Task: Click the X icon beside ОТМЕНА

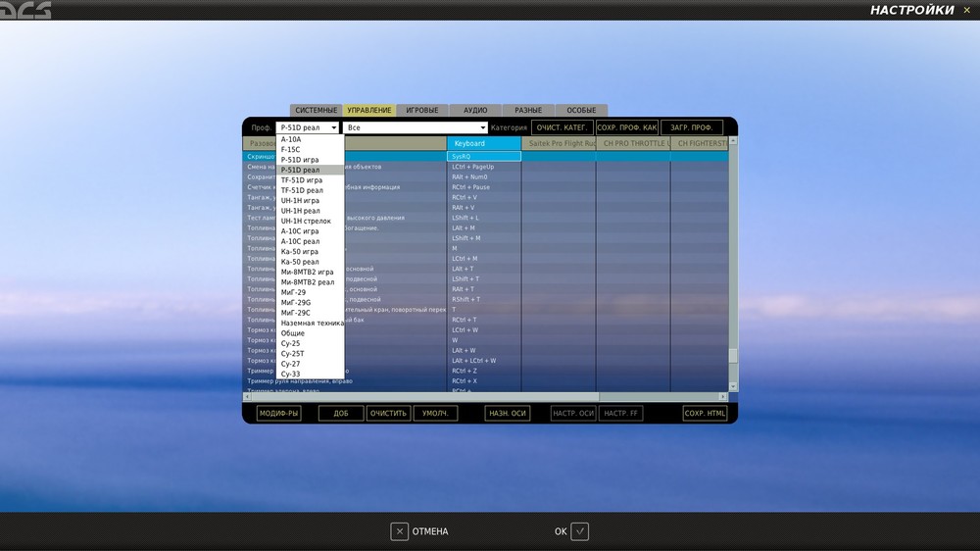Action: click(x=400, y=531)
